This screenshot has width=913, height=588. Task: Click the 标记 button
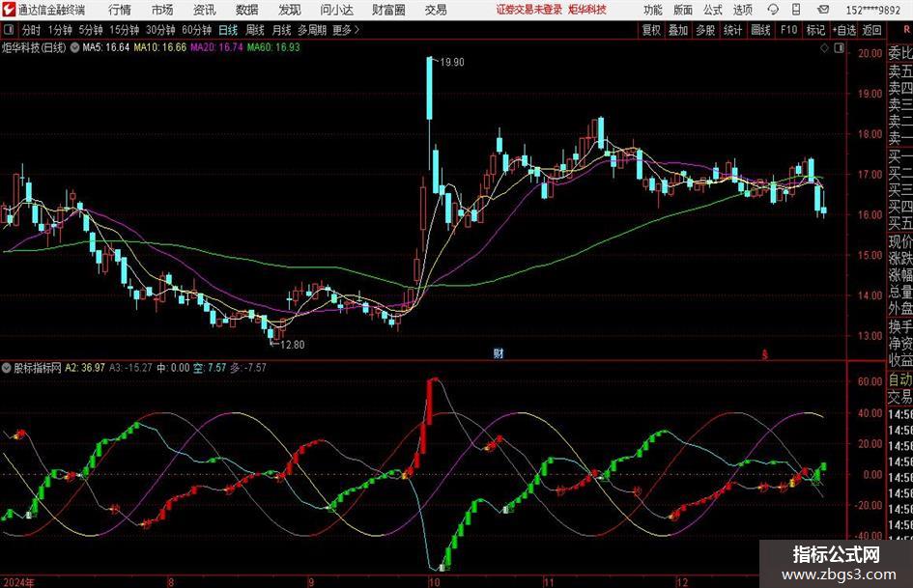click(815, 30)
